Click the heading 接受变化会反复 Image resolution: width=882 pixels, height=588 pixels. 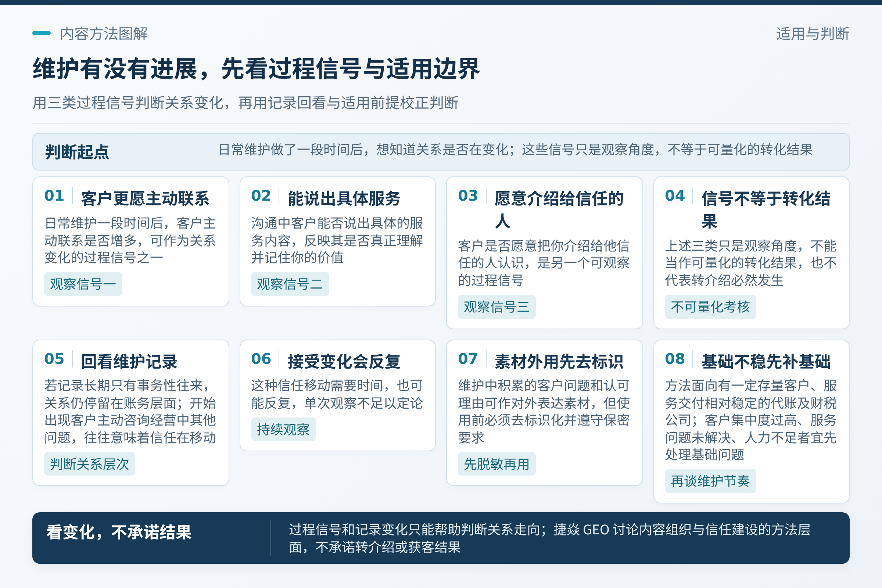(344, 362)
